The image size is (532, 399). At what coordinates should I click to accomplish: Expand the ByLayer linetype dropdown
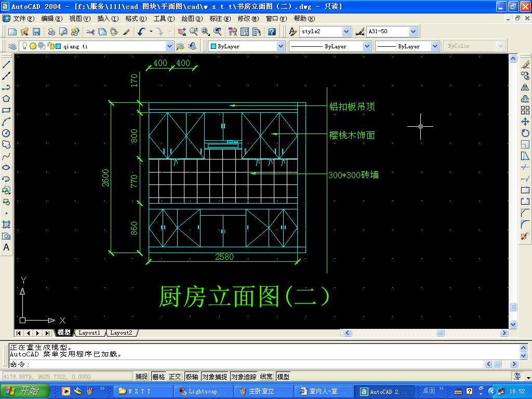[367, 46]
